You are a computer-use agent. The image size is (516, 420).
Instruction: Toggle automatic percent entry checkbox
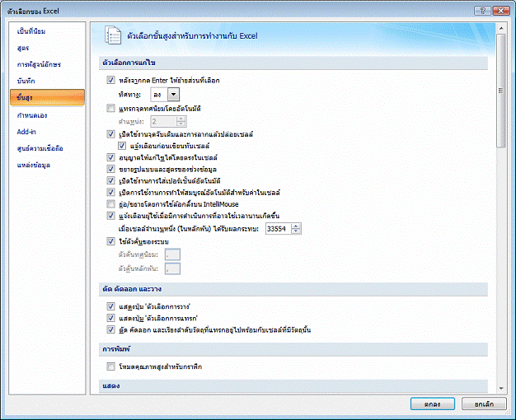click(110, 180)
